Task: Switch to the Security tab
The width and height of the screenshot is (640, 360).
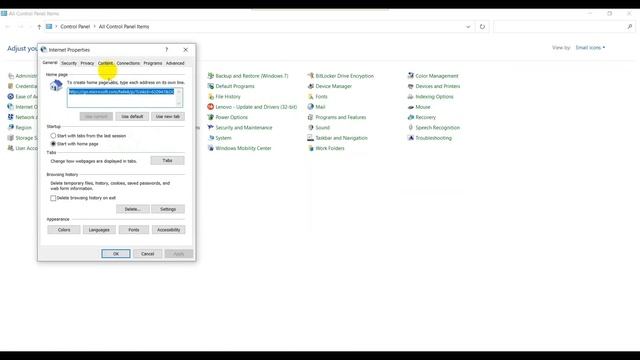Action: 69,63
